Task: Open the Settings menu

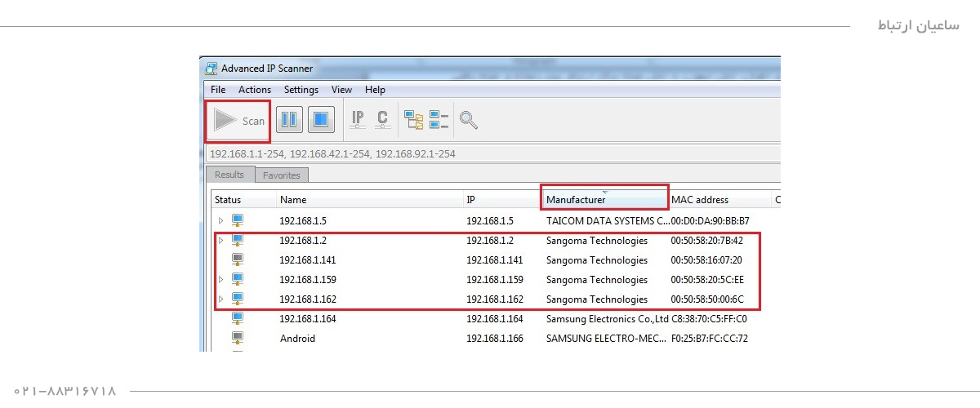Action: coord(301,90)
